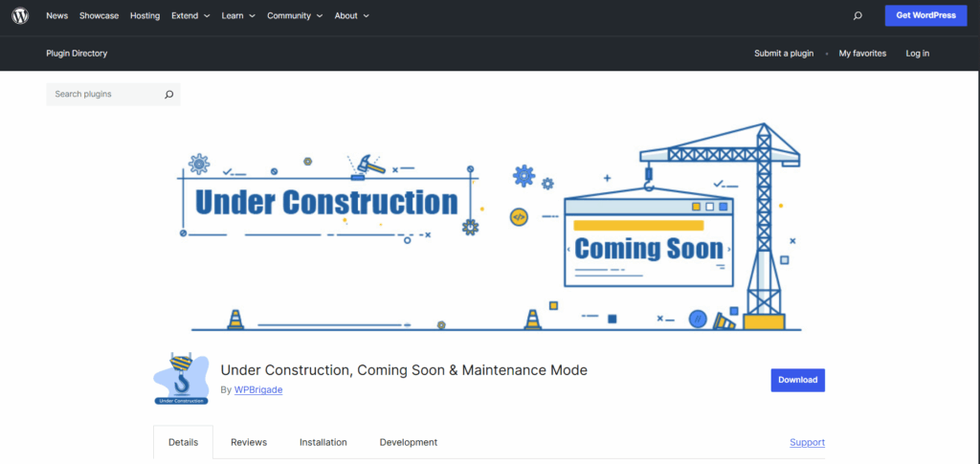Expand the Extend dropdown menu
Image resolution: width=980 pixels, height=464 pixels.
[x=190, y=15]
